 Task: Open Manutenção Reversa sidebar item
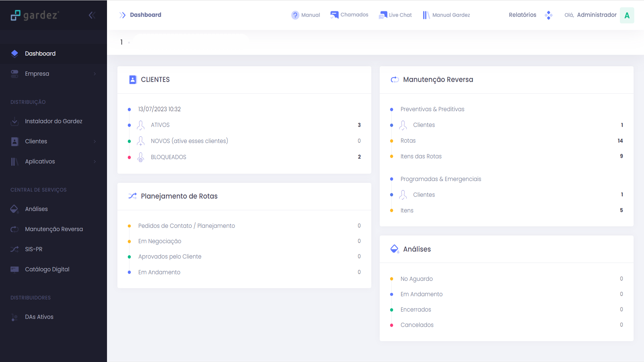coord(54,229)
